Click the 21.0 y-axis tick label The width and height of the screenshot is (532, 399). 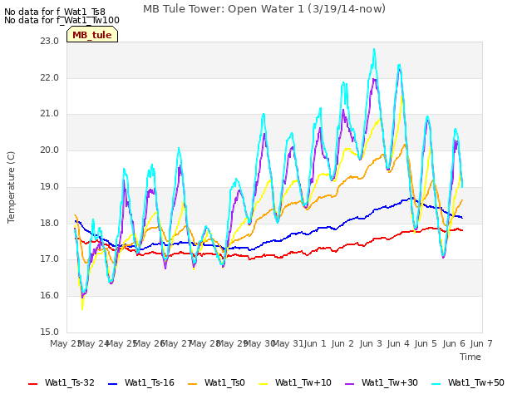coord(50,114)
